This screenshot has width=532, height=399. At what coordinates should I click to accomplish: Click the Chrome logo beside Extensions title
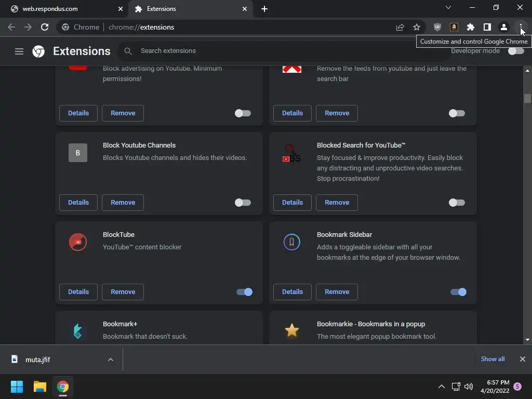point(38,51)
